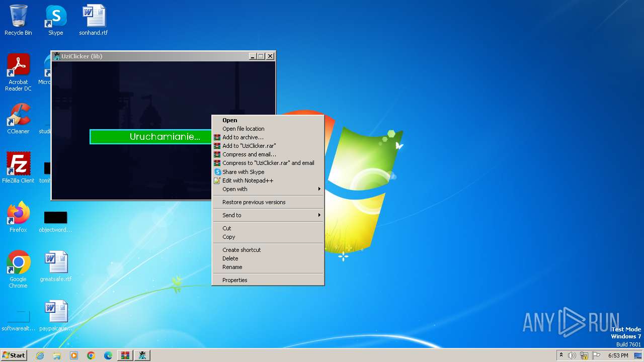Select Add to archive...
644x362 pixels.
click(x=268, y=137)
